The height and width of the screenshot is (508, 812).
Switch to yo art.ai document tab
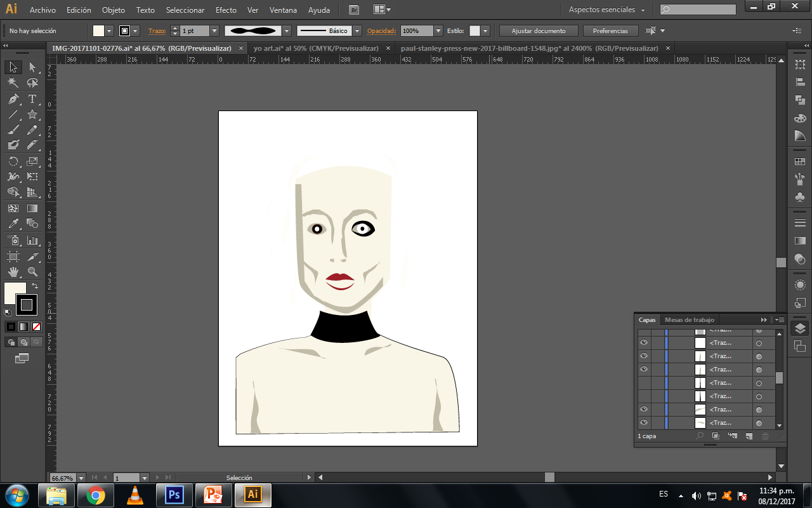click(x=316, y=48)
